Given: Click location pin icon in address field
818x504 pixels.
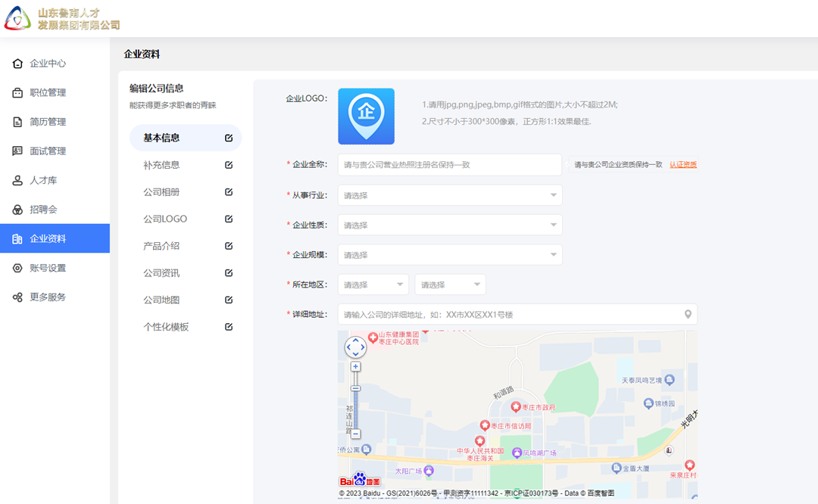Looking at the screenshot, I should [x=688, y=314].
